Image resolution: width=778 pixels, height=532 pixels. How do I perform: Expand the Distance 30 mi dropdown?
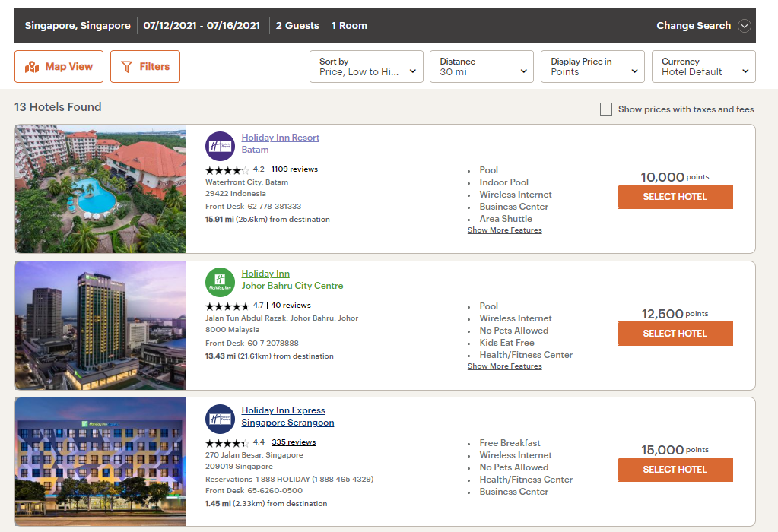tap(481, 66)
